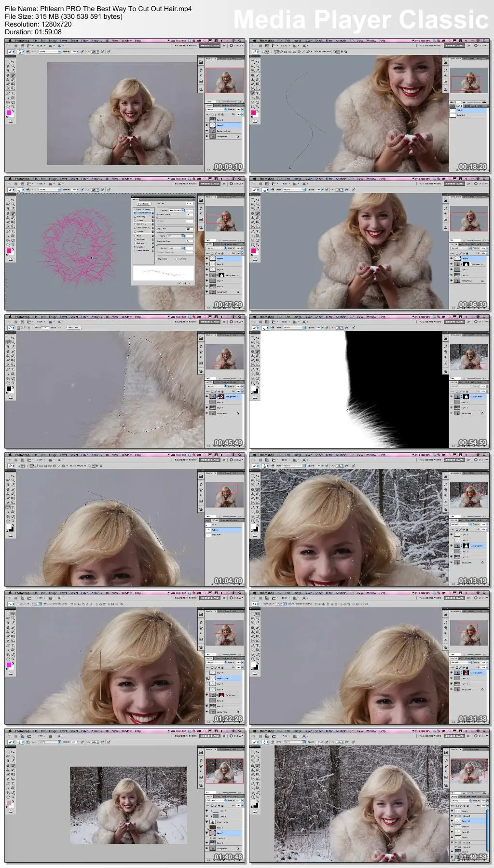Open CS Live dropdown in the 00:09:10 frame
494x868 pixels.
point(237,46)
